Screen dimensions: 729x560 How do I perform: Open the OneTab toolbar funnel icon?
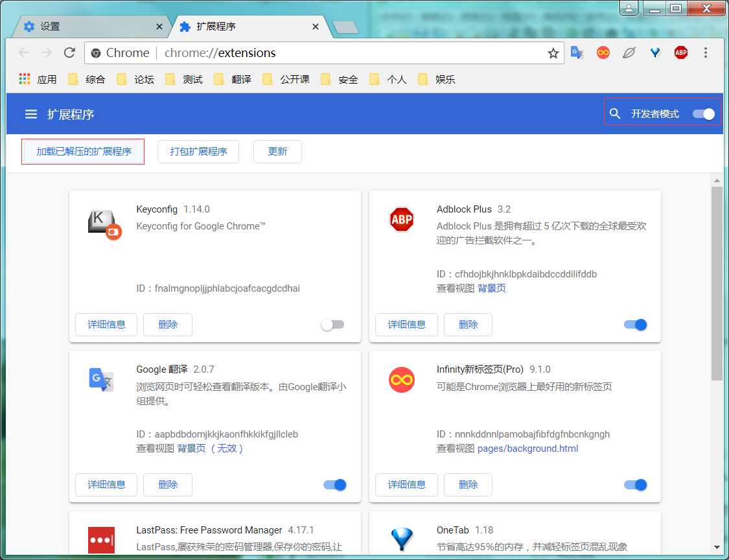pyautogui.click(x=655, y=52)
